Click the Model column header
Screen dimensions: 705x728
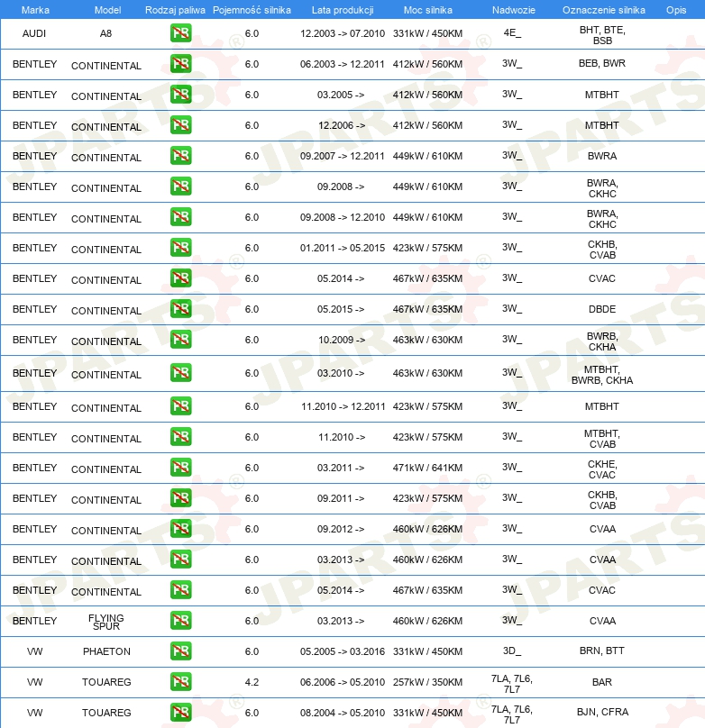(x=107, y=10)
